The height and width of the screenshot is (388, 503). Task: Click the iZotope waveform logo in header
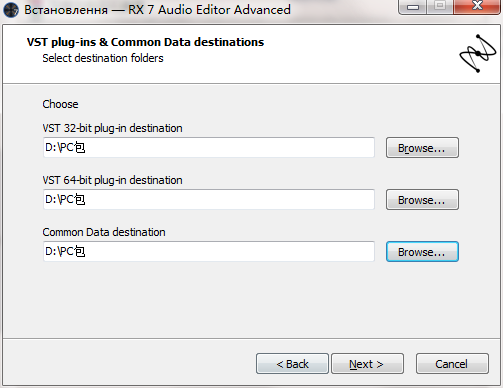tap(478, 53)
